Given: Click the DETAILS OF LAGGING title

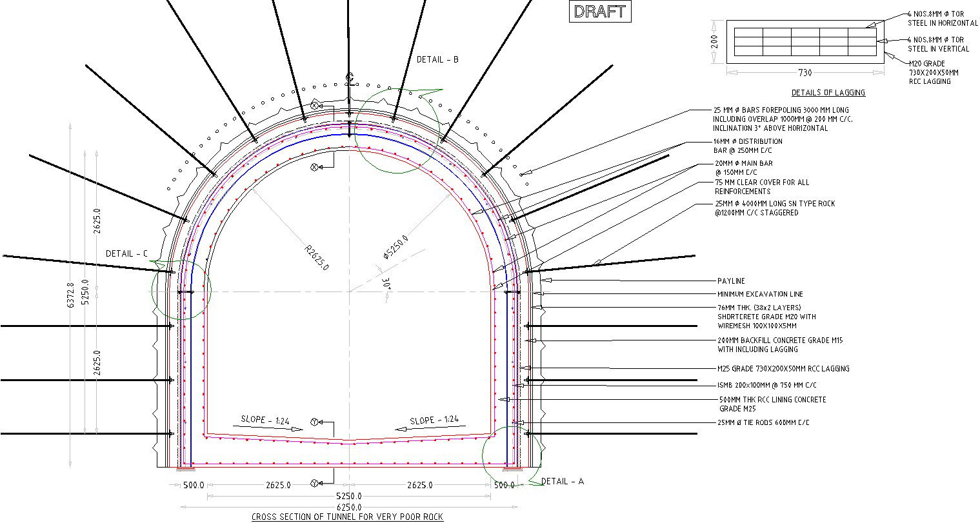Looking at the screenshot, I should tap(828, 93).
